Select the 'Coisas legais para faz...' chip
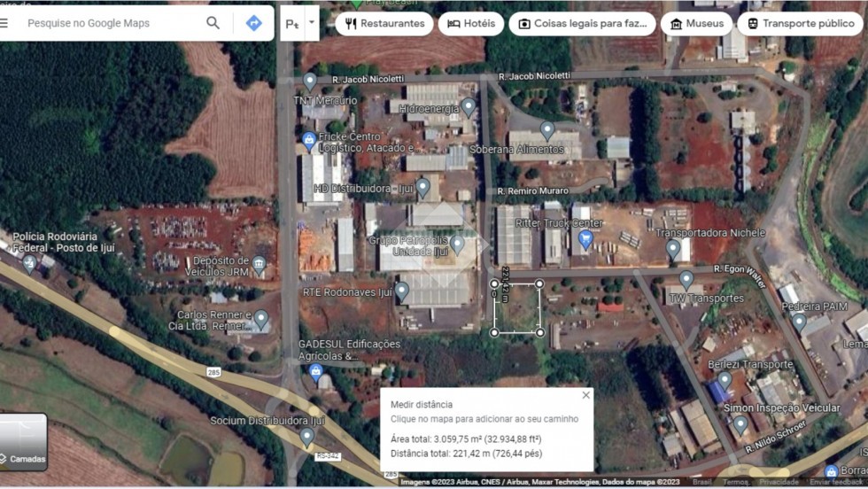Image resolution: width=868 pixels, height=489 pixels. (x=583, y=24)
